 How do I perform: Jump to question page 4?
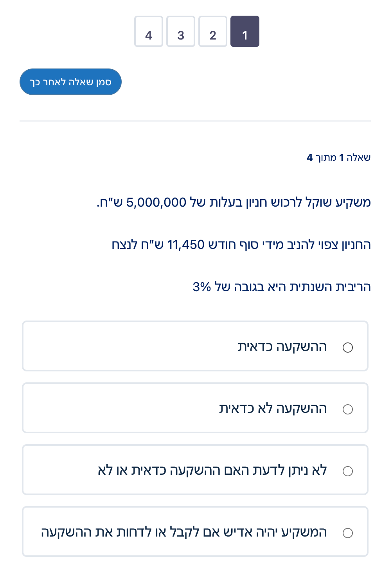click(148, 32)
